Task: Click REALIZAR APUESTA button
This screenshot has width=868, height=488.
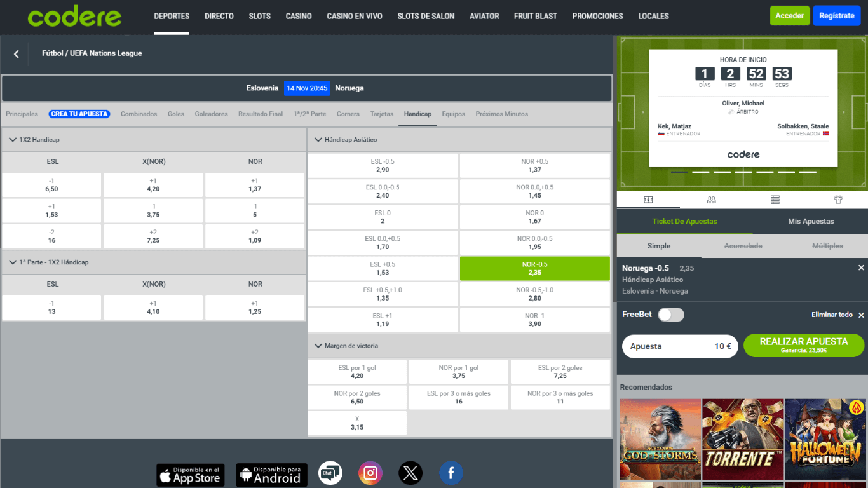Action: (x=804, y=346)
